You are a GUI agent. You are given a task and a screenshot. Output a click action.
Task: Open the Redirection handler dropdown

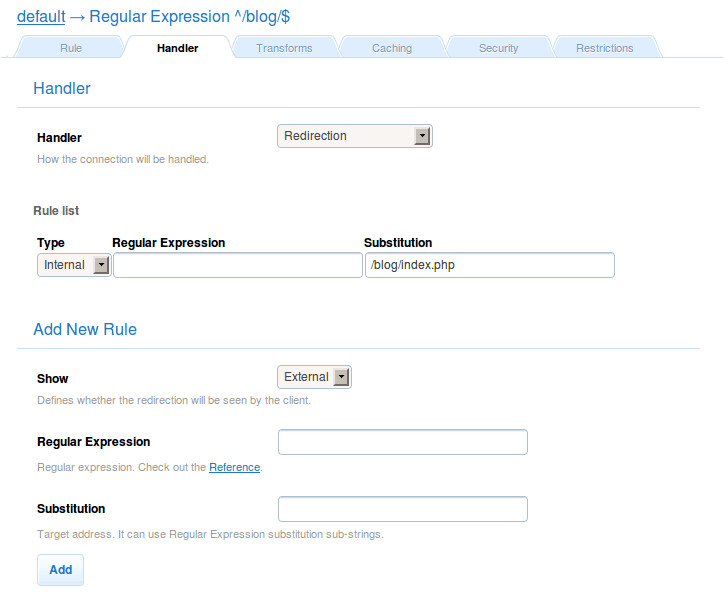tap(354, 136)
